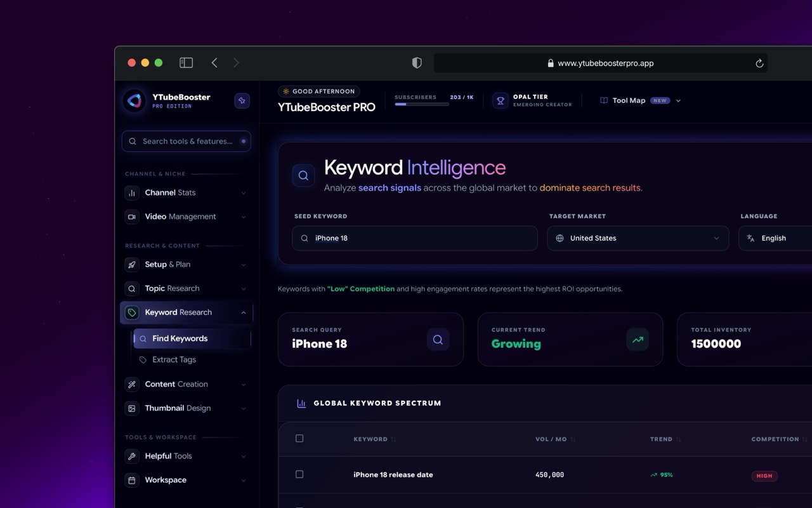Expand the Thumbnail Design chevron
The height and width of the screenshot is (508, 812).
tap(244, 409)
